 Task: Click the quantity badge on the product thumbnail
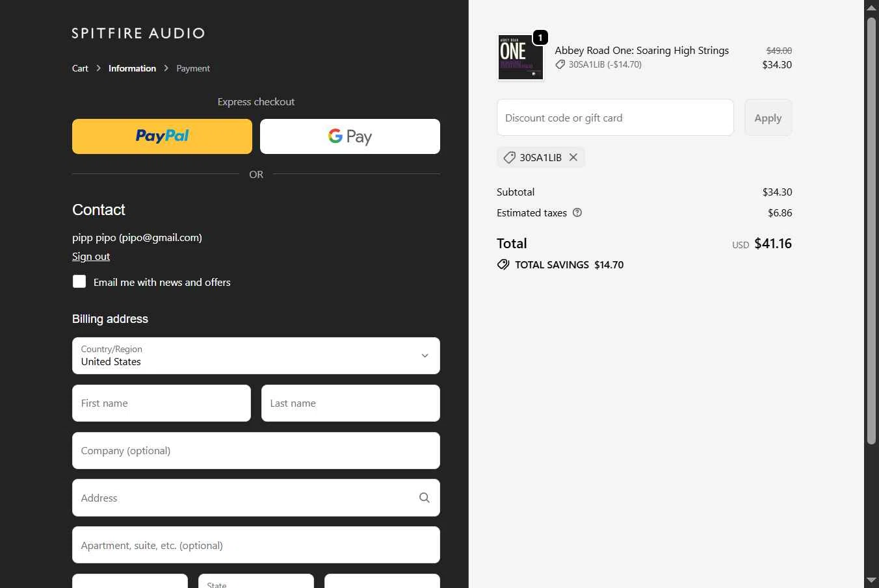(540, 38)
